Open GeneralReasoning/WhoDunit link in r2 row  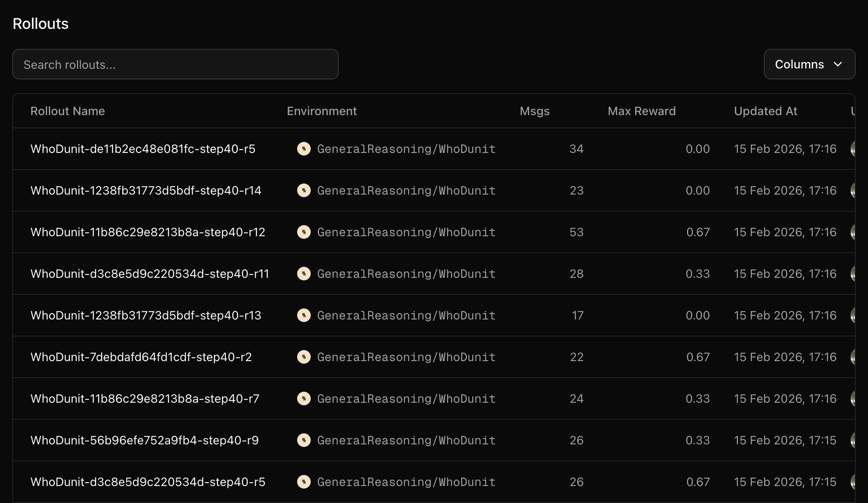pos(406,357)
